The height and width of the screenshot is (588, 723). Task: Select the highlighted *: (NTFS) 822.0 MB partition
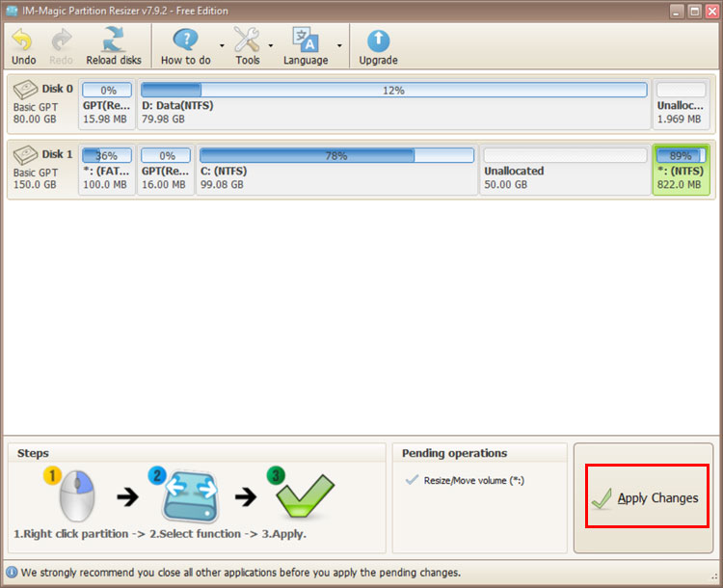coord(681,170)
